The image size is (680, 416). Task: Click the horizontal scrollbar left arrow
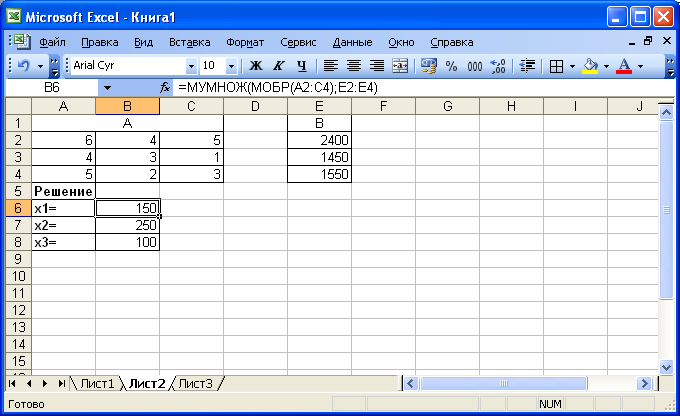(411, 384)
